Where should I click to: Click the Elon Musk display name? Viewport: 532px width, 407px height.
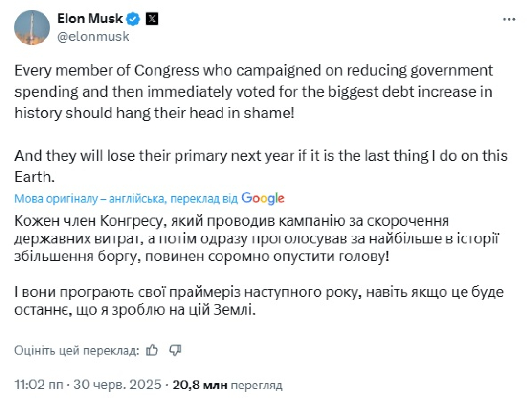coord(89,19)
